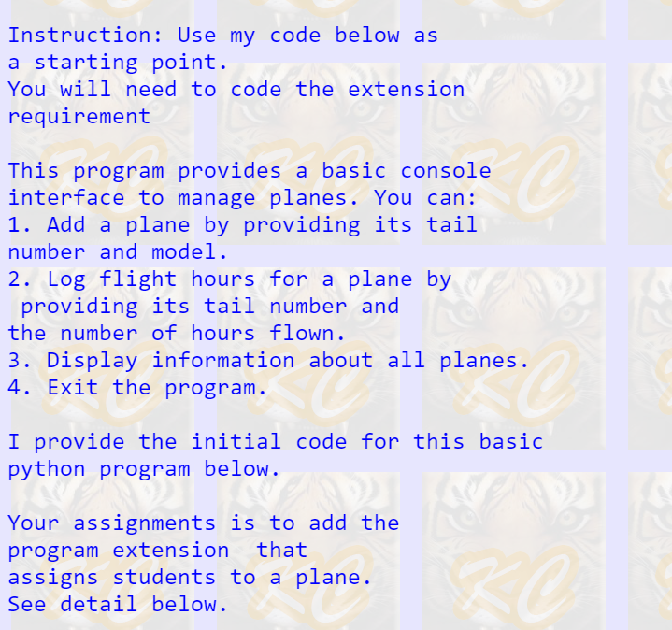This screenshot has height=630, width=672.
Task: Click the text "a starting point."
Action: [x=118, y=64]
